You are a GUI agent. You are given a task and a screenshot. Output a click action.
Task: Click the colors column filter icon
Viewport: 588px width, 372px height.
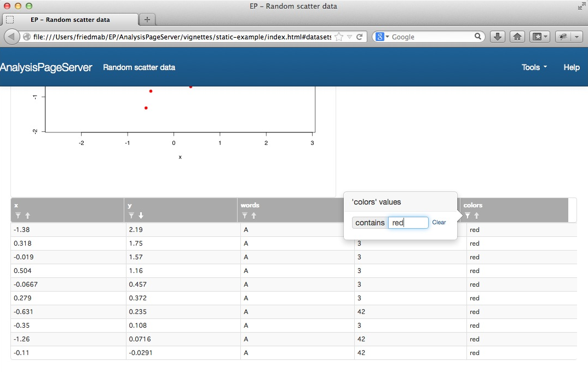click(x=468, y=216)
